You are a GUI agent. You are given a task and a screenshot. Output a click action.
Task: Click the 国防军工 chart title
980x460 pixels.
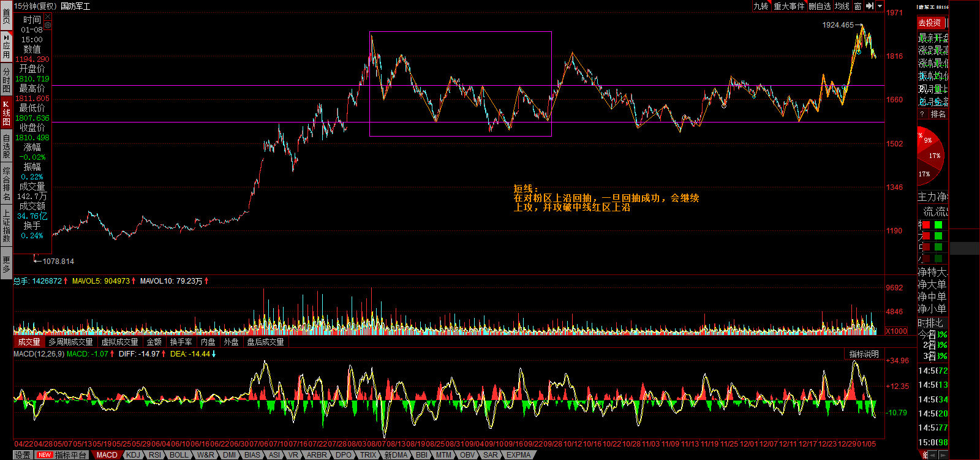(x=75, y=6)
